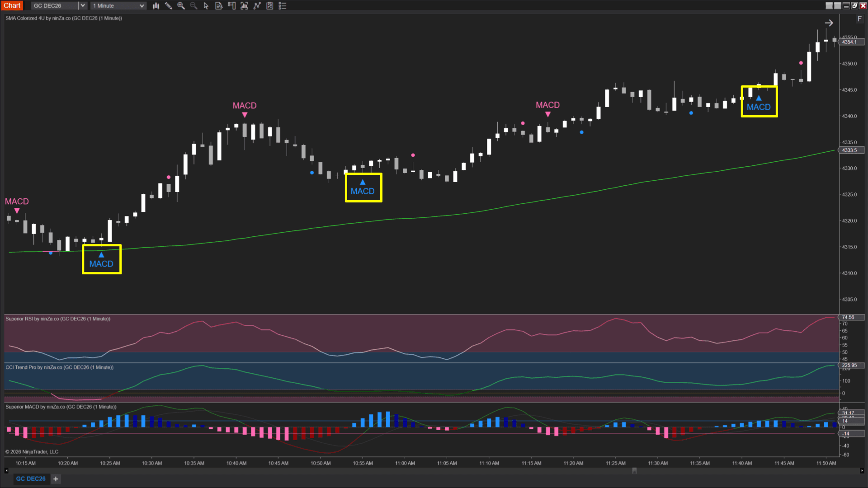Click the orange Chart title label
This screenshot has width=868, height=488.
coord(12,6)
